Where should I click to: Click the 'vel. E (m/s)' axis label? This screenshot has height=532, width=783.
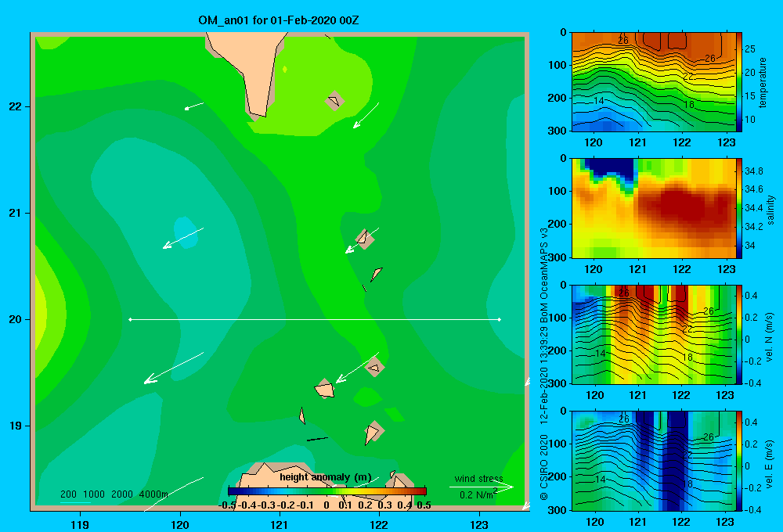[770, 463]
